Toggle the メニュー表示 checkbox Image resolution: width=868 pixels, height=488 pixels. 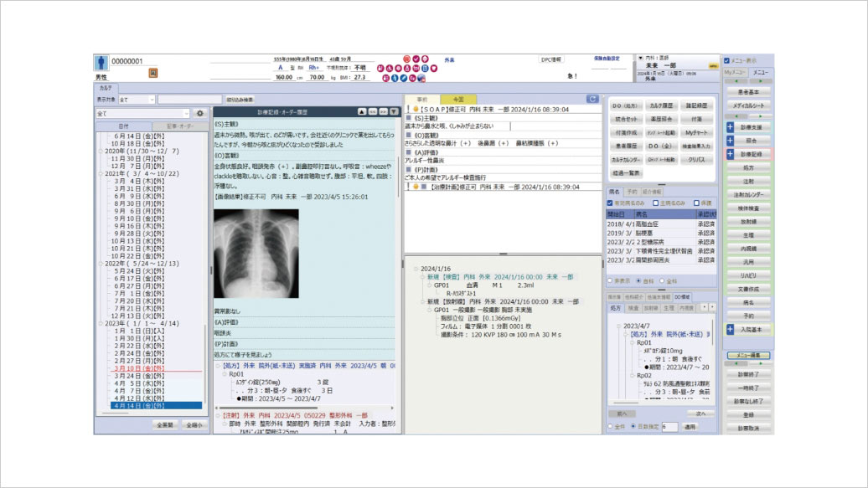coord(727,60)
